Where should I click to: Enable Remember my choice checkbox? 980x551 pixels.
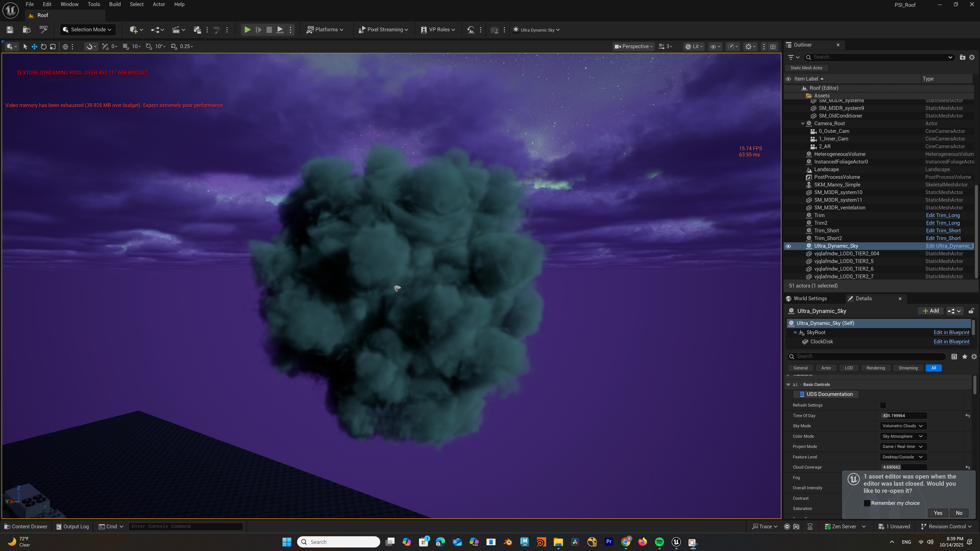[x=867, y=503]
